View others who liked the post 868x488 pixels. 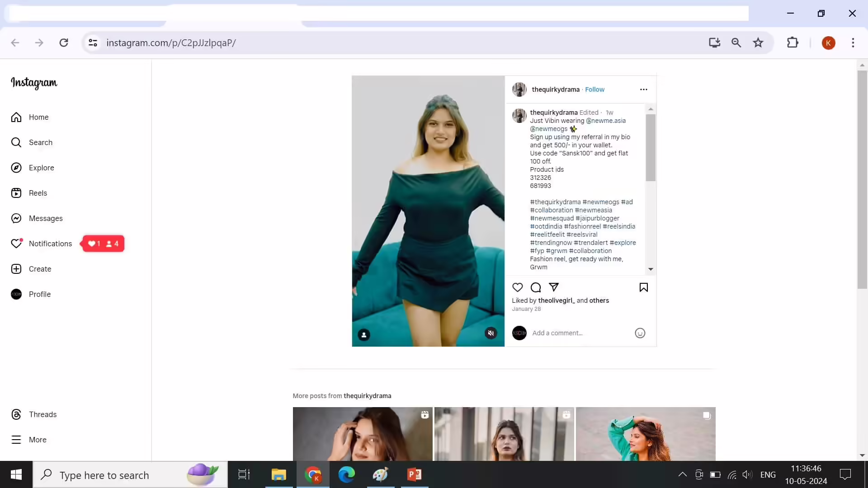point(599,300)
